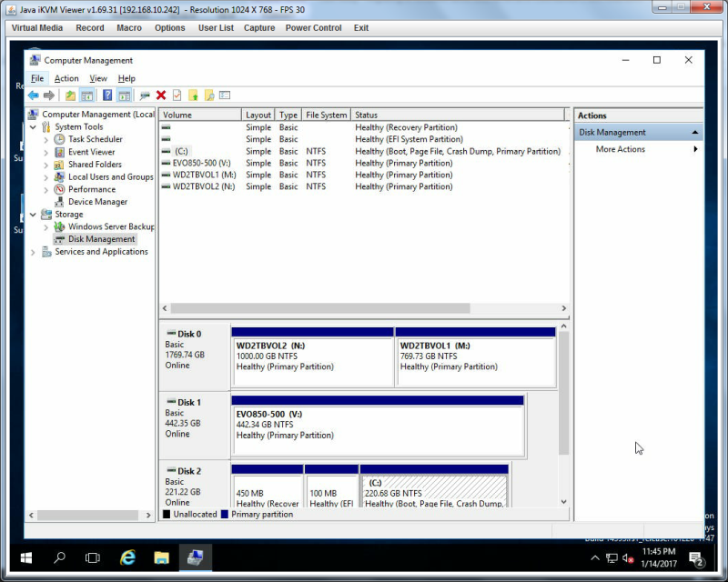Select Event Viewer in the tree
This screenshot has height=582, width=728.
(x=92, y=152)
